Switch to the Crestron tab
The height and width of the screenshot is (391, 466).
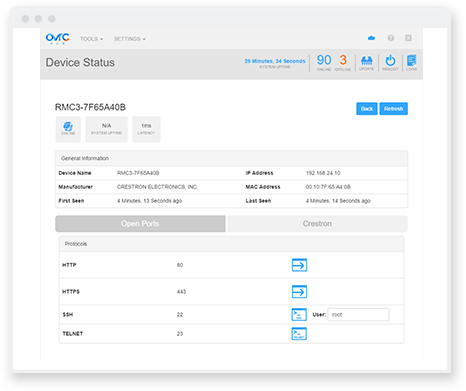317,224
